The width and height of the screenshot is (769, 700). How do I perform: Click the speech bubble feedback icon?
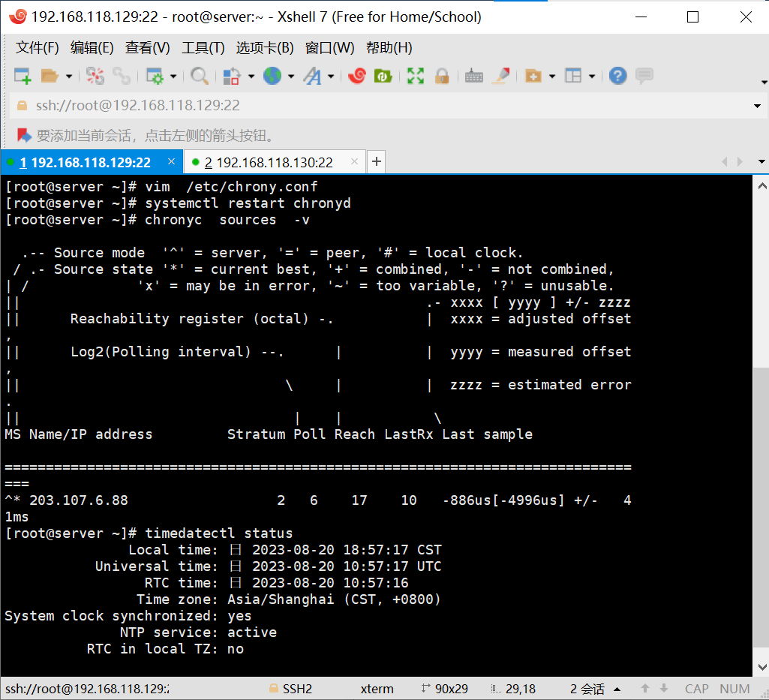click(x=644, y=76)
